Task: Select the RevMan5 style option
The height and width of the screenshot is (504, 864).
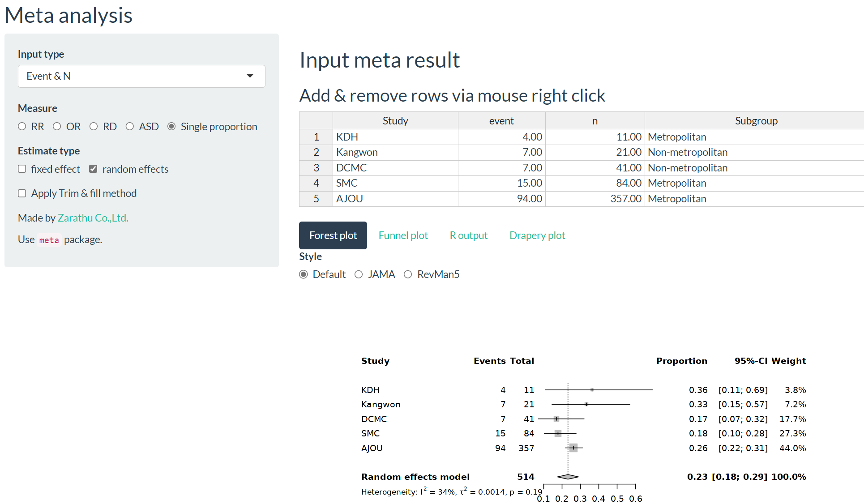Action: coord(408,274)
